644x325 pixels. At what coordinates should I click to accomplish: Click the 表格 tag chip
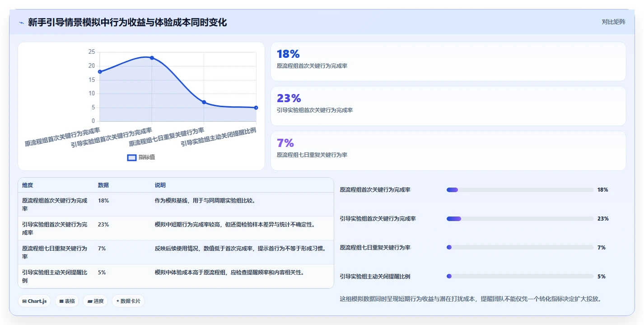67,301
